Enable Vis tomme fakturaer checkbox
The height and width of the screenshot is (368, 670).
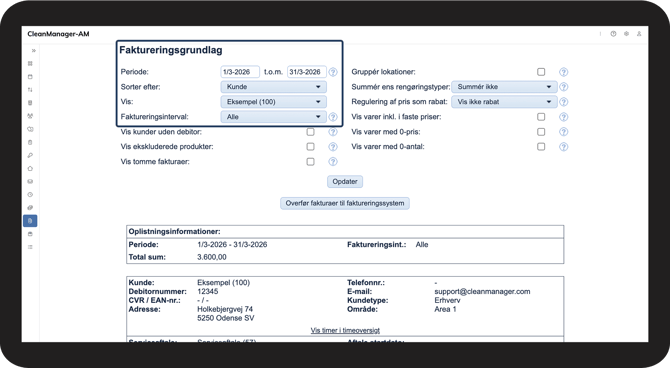click(311, 162)
